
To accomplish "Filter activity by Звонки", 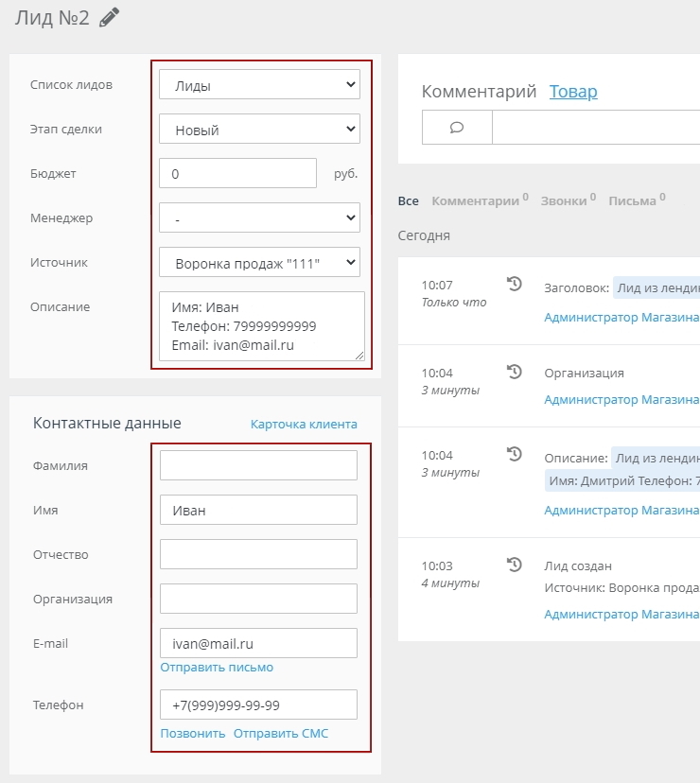I will tap(564, 201).
